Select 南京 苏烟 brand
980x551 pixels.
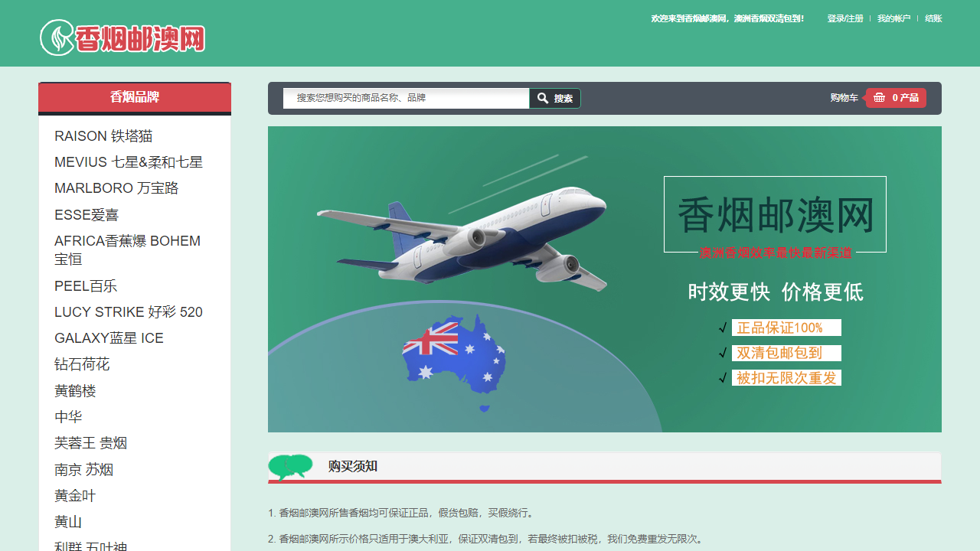point(83,470)
